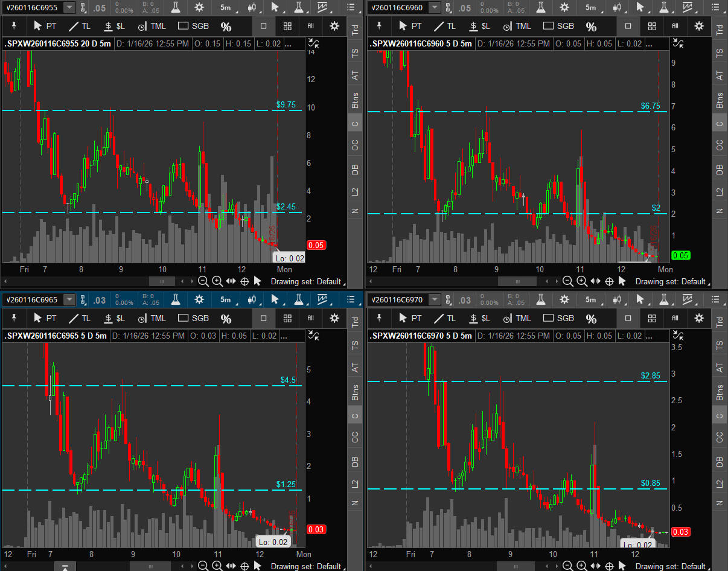
Task: Open the symbol dropdown for 260116C6955
Action: coord(69,8)
